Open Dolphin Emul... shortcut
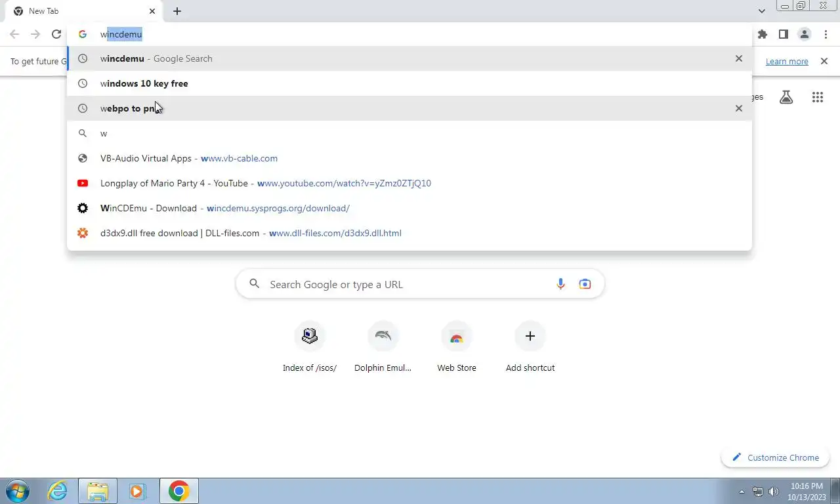This screenshot has height=504, width=840. [x=383, y=347]
